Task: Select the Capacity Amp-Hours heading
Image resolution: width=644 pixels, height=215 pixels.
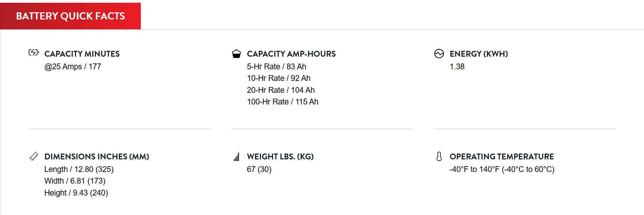Action: pyautogui.click(x=291, y=54)
